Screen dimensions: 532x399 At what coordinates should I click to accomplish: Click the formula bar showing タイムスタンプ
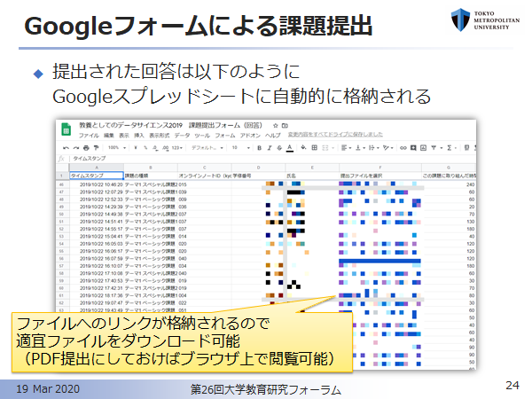click(x=271, y=159)
